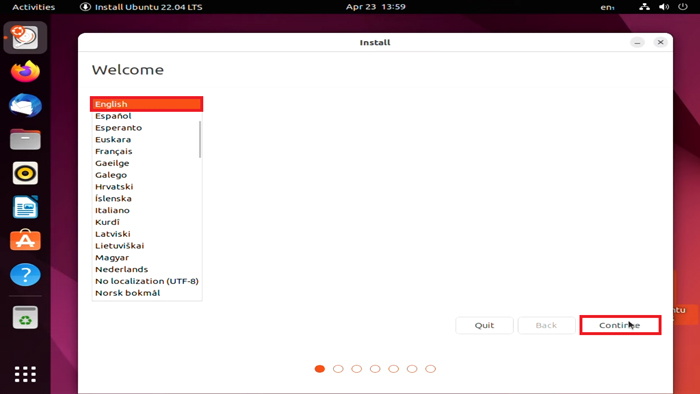Image resolution: width=700 pixels, height=394 pixels.
Task: Open the Trash dock icon
Action: pos(25,318)
